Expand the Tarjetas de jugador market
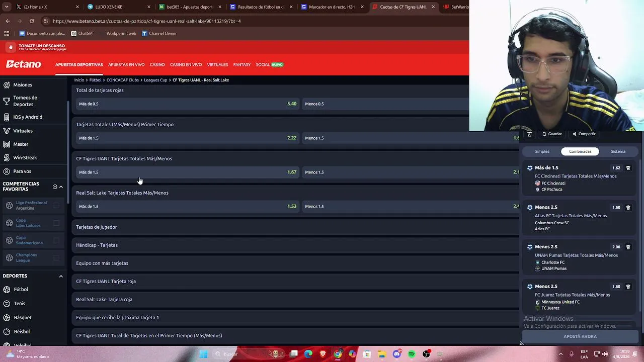 pyautogui.click(x=296, y=227)
